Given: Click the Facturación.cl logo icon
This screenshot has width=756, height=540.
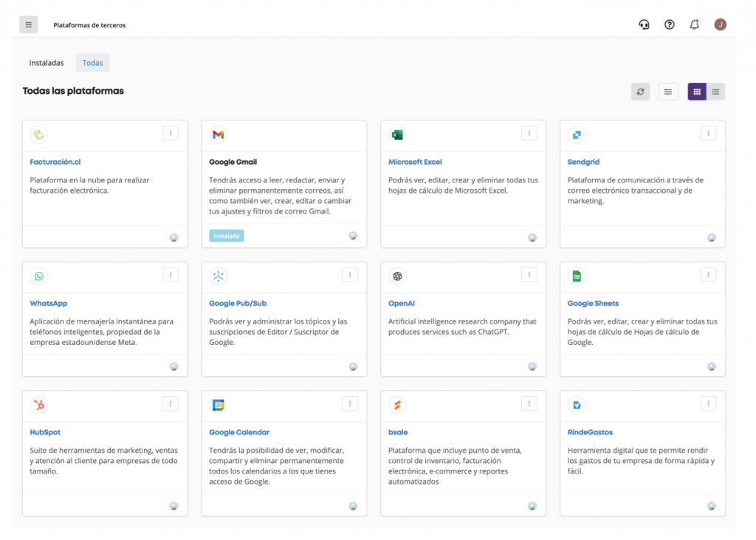Looking at the screenshot, I should tap(39, 134).
